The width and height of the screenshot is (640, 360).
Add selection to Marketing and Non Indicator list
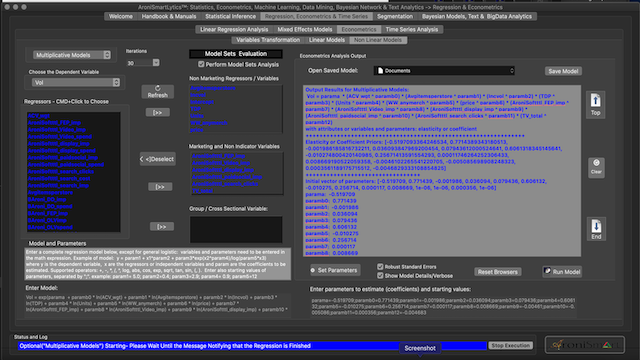click(160, 187)
